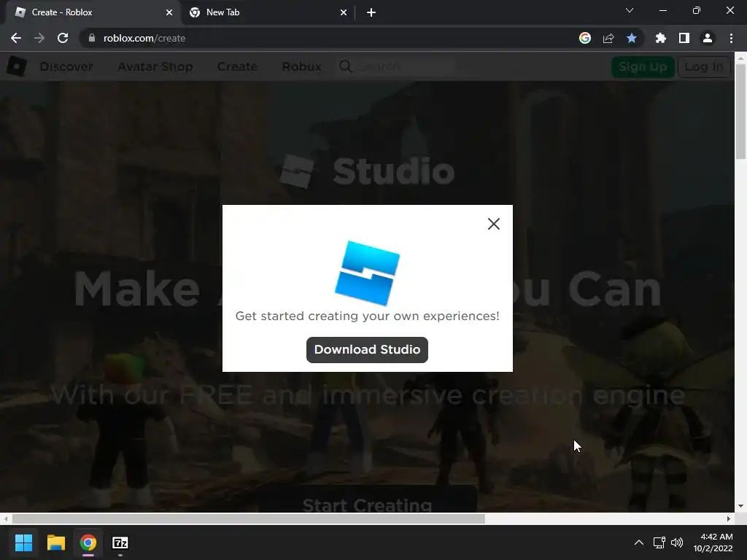
Task: Click the green Sign Up button
Action: click(x=643, y=66)
